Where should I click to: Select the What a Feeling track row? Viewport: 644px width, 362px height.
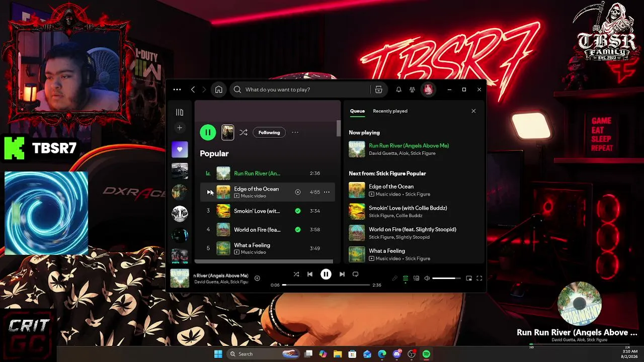[x=267, y=248]
